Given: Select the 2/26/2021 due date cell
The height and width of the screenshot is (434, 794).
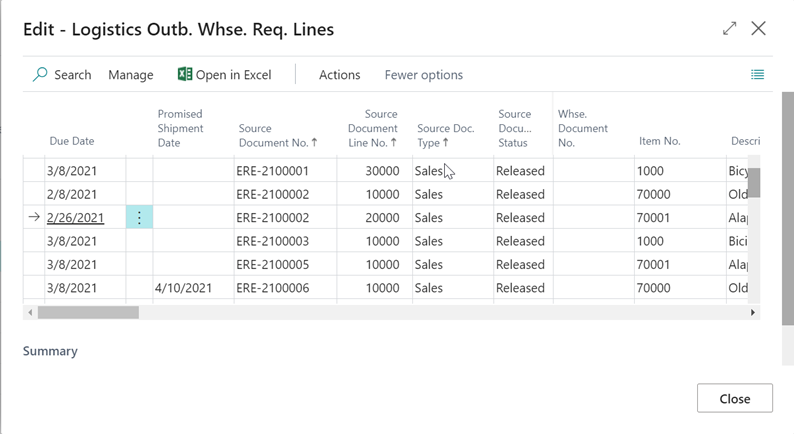Looking at the screenshot, I should [76, 218].
